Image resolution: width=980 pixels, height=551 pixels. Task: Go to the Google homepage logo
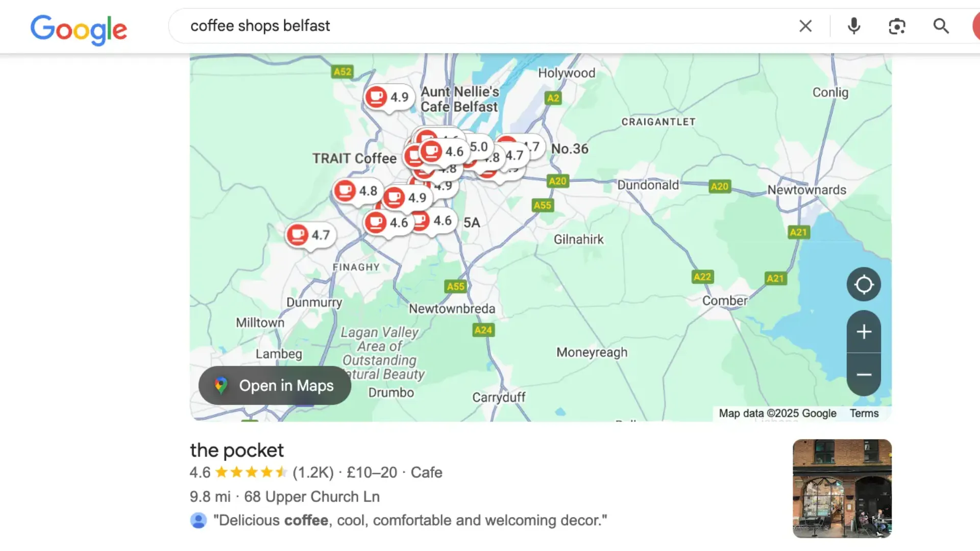79,29
